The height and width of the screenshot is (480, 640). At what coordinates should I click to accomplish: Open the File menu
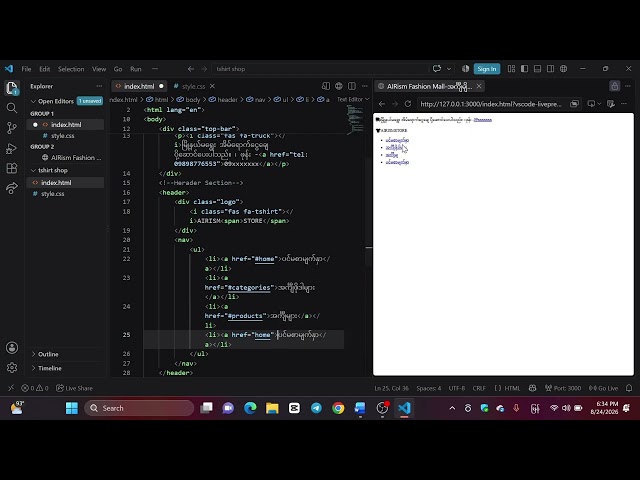pyautogui.click(x=26, y=69)
